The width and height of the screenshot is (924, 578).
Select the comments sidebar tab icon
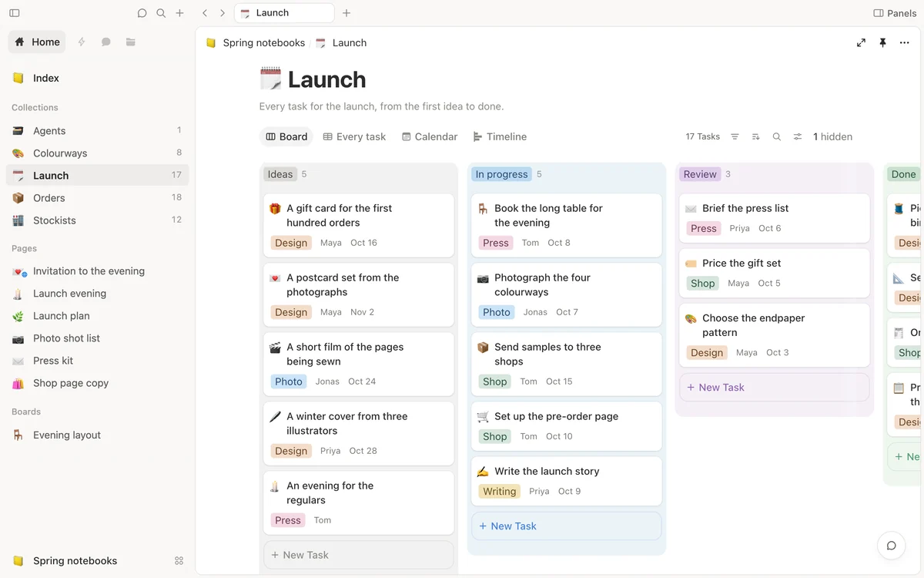click(106, 42)
